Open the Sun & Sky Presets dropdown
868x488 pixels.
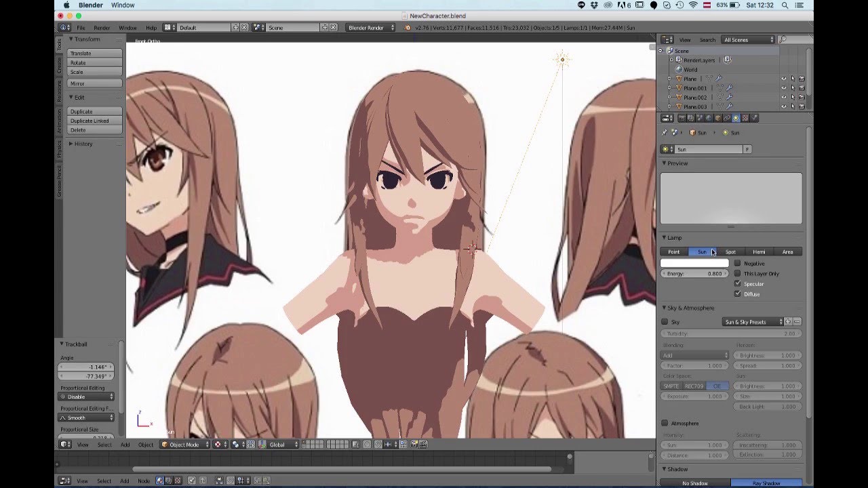pos(752,322)
